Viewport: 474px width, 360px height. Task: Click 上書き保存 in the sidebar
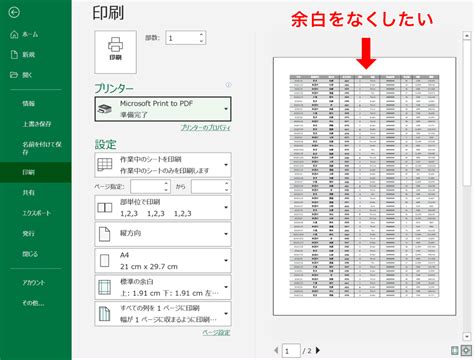[36, 124]
